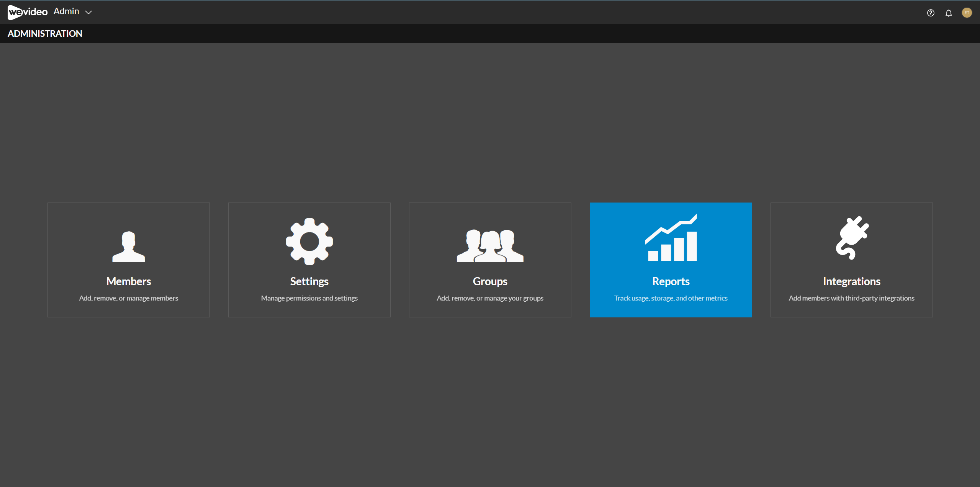Click the Groups people icon
The height and width of the screenshot is (487, 980).
490,246
